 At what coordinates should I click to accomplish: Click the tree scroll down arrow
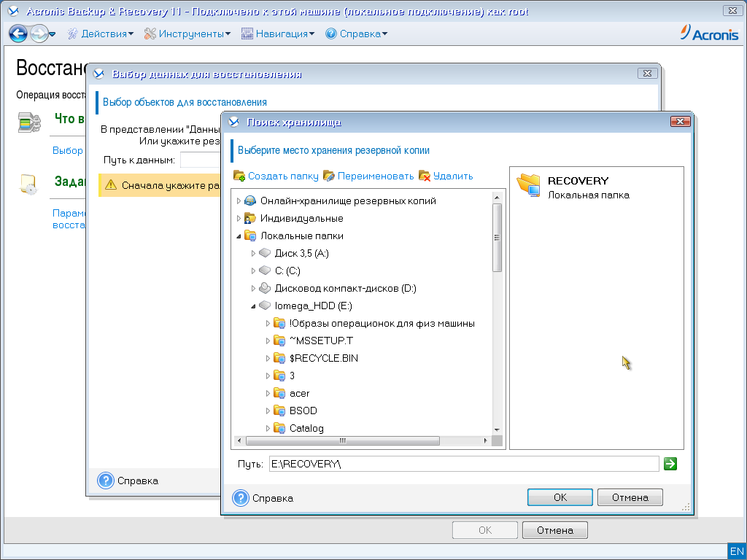[497, 429]
